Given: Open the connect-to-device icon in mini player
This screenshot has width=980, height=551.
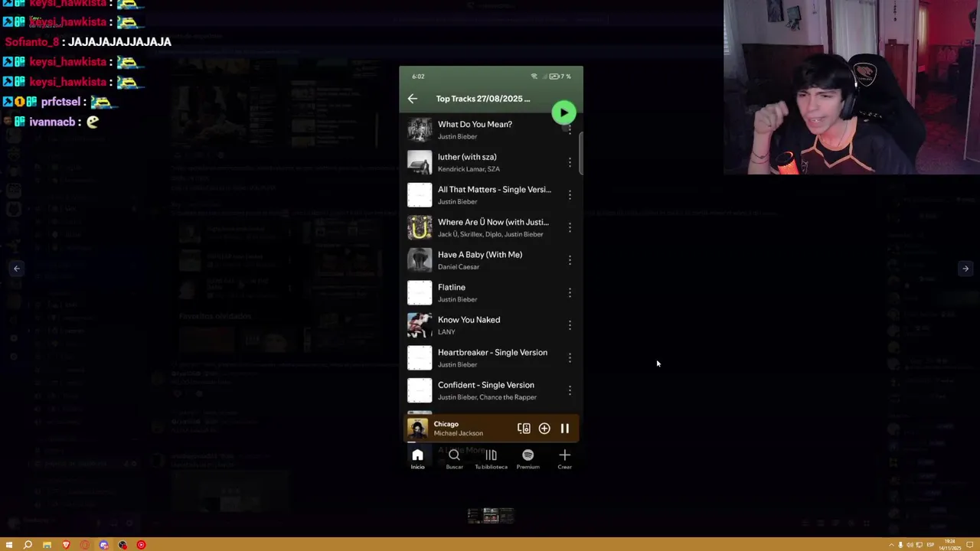Looking at the screenshot, I should pyautogui.click(x=524, y=429).
